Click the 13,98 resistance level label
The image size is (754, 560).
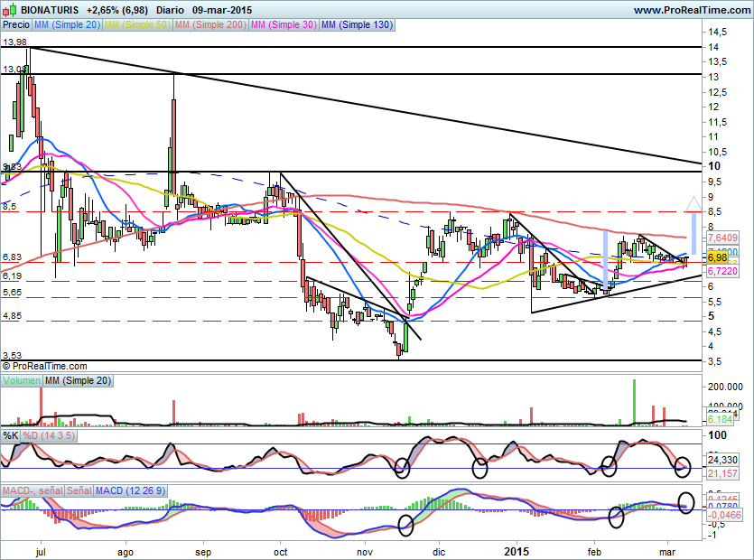click(14, 42)
